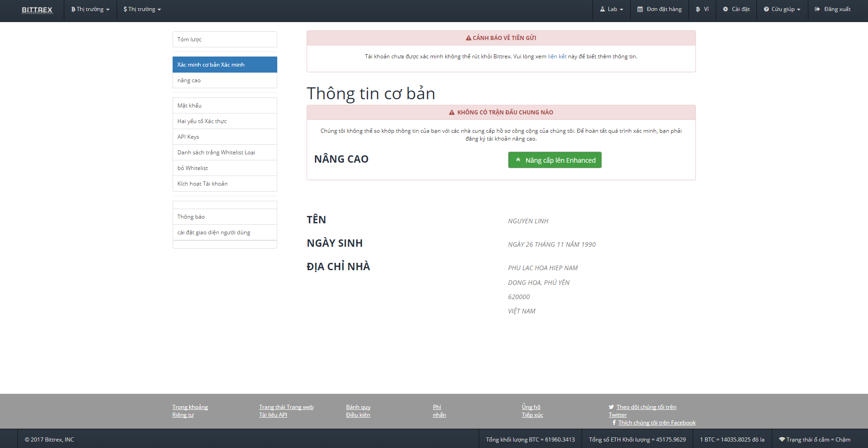Open Kích hoạt Tài khoản

[x=225, y=184]
